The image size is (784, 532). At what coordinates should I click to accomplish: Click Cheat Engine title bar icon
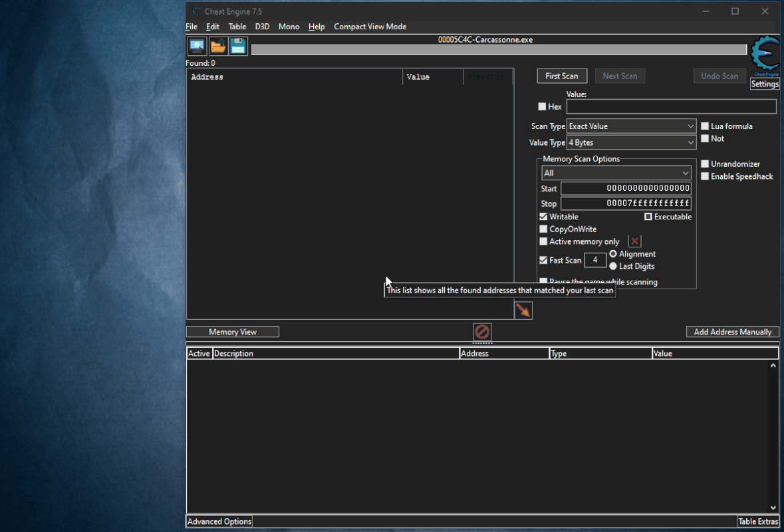coord(197,11)
